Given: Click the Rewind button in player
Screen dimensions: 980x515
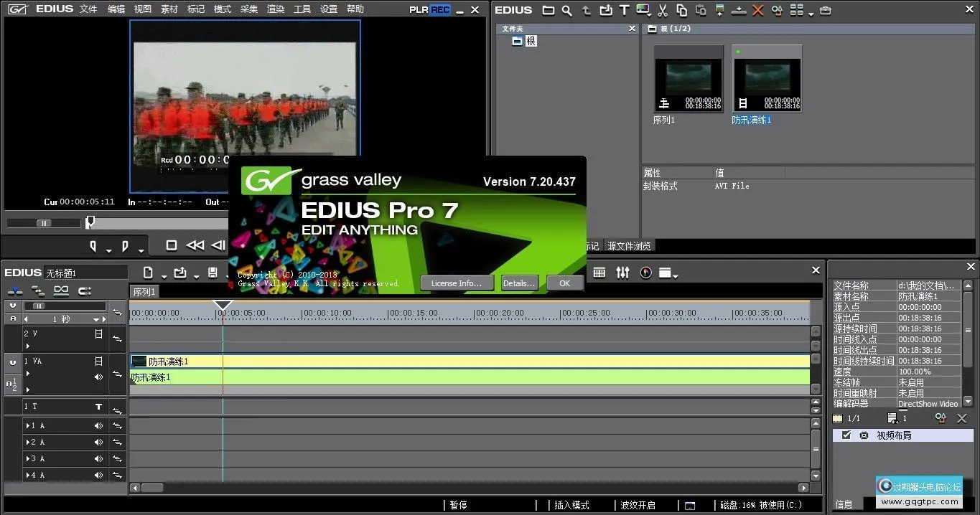Looking at the screenshot, I should [195, 245].
